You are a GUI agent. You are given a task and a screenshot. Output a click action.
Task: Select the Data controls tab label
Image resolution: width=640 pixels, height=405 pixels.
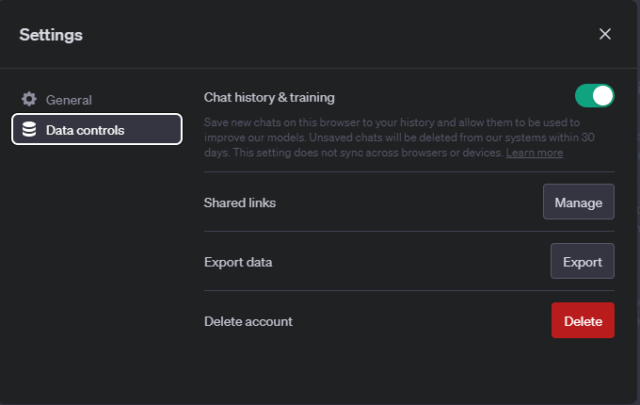(x=85, y=130)
